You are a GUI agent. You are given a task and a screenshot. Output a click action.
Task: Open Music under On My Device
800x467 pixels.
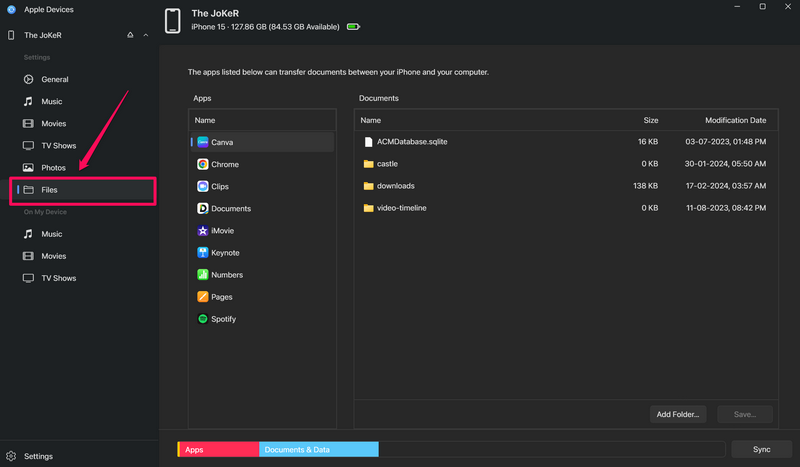[51, 234]
